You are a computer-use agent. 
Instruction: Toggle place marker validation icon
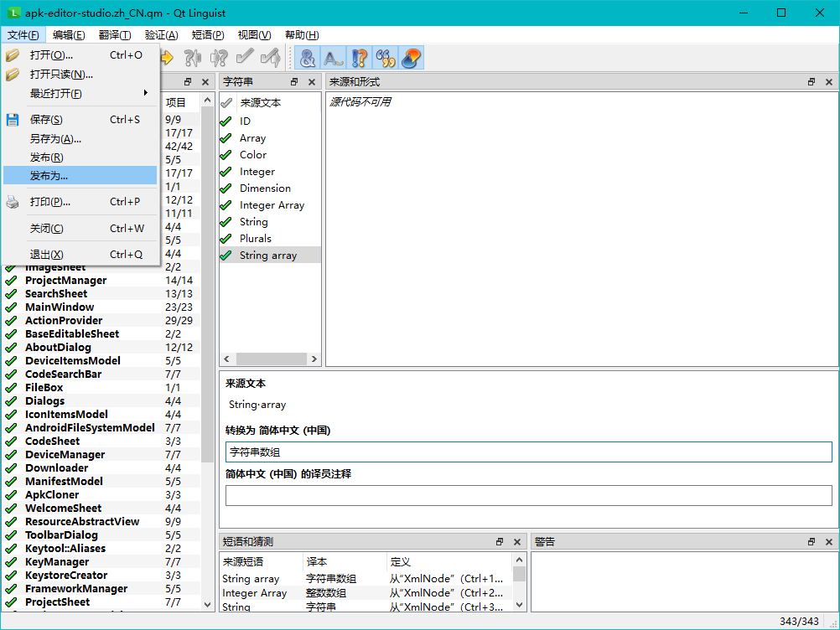(x=412, y=58)
